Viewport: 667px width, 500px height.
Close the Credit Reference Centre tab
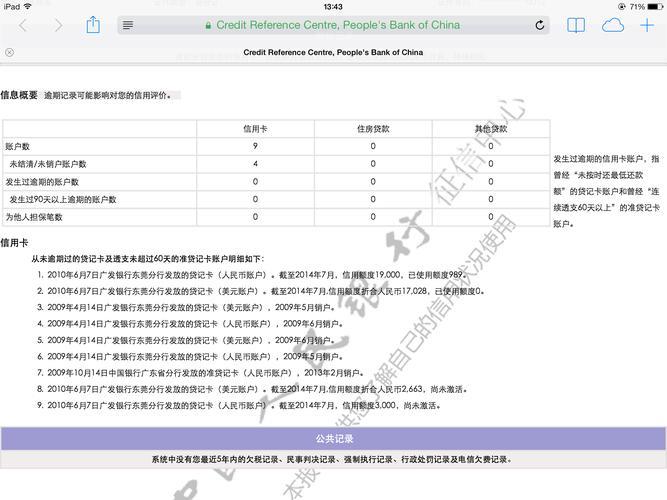[9, 52]
